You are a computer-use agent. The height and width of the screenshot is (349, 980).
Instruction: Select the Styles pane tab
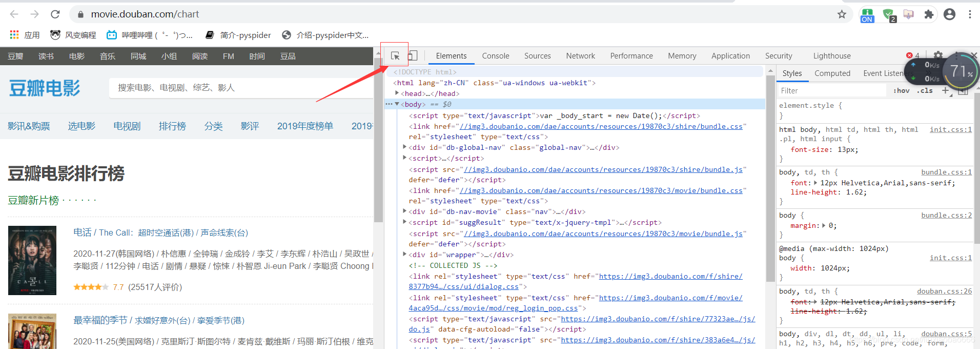792,73
